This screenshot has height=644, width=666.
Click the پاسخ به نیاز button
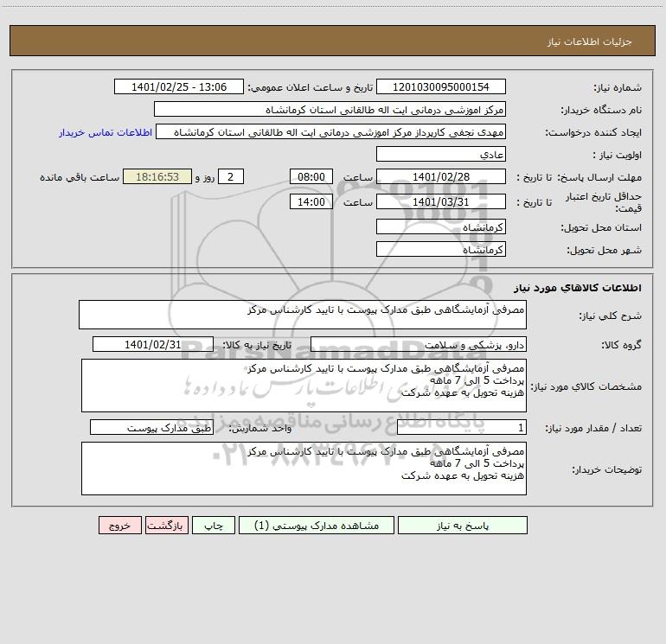462,525
